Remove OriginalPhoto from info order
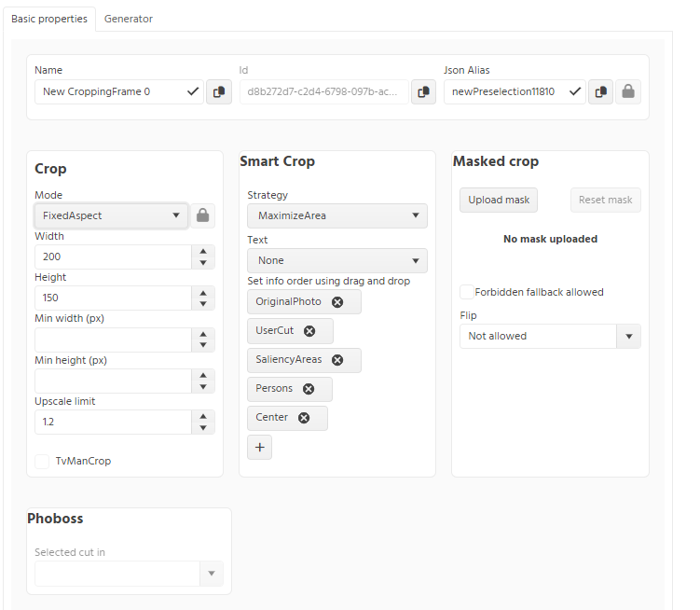The height and width of the screenshot is (610, 700). (x=337, y=302)
